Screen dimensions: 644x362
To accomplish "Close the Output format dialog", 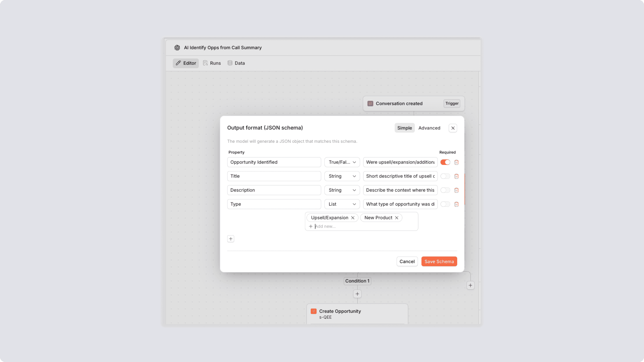I will 452,128.
